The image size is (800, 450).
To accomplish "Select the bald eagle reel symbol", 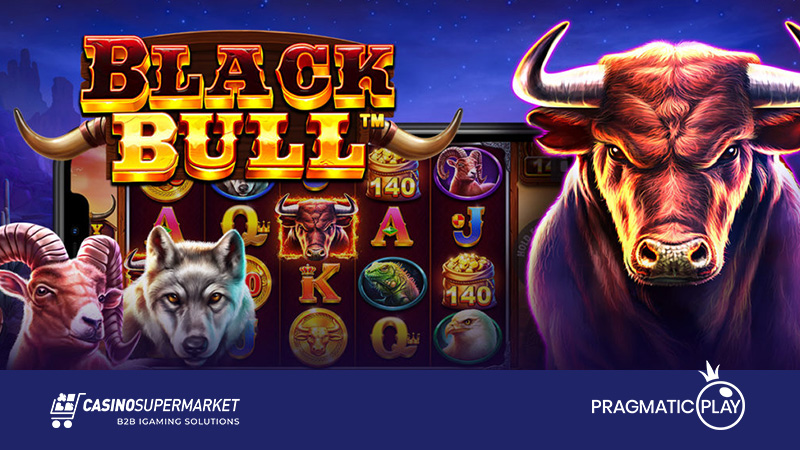I will click(x=467, y=336).
